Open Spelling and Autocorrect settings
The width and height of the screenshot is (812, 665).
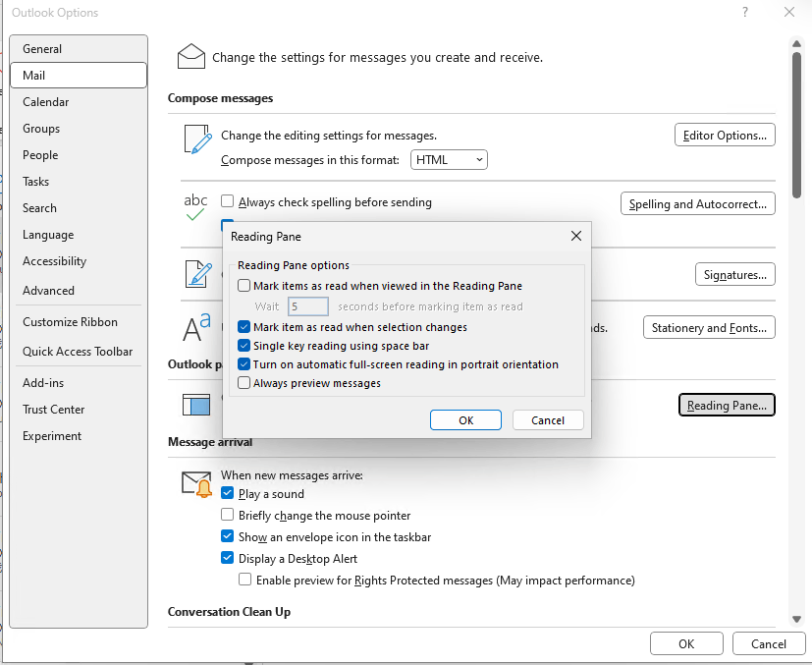tap(697, 203)
